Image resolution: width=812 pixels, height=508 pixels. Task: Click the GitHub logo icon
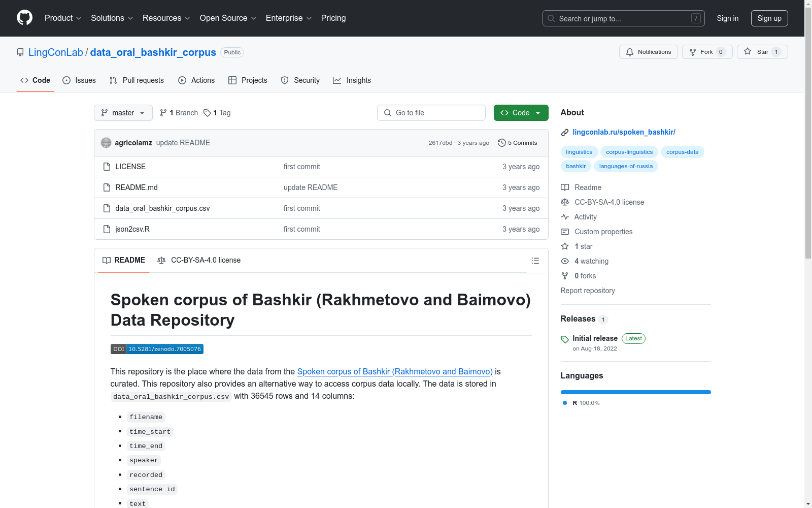[24, 18]
